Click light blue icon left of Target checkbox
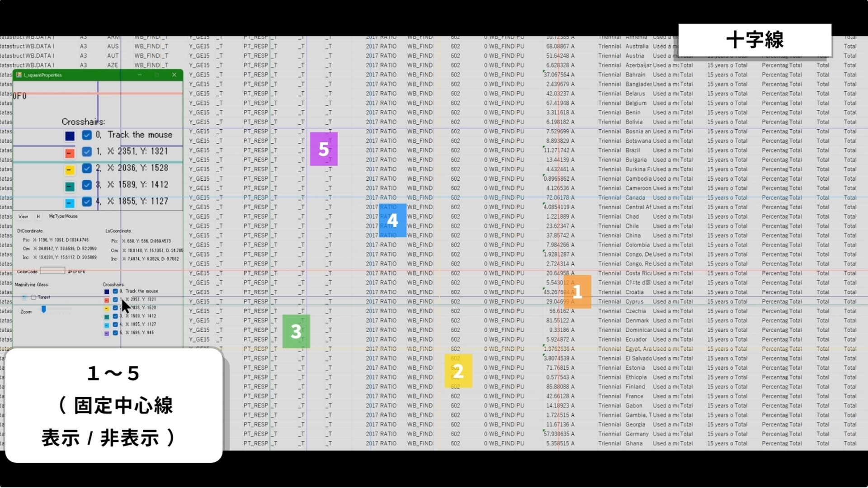The height and width of the screenshot is (488, 868). tap(24, 297)
